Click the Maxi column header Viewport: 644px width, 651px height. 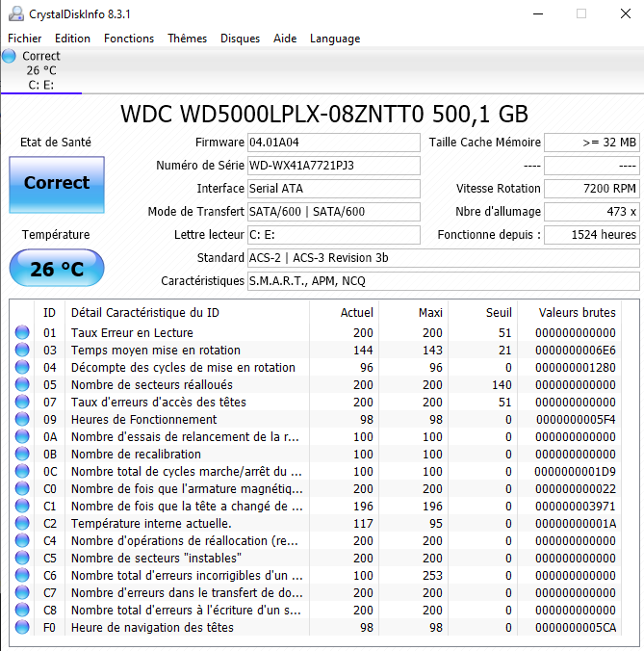pos(413,313)
